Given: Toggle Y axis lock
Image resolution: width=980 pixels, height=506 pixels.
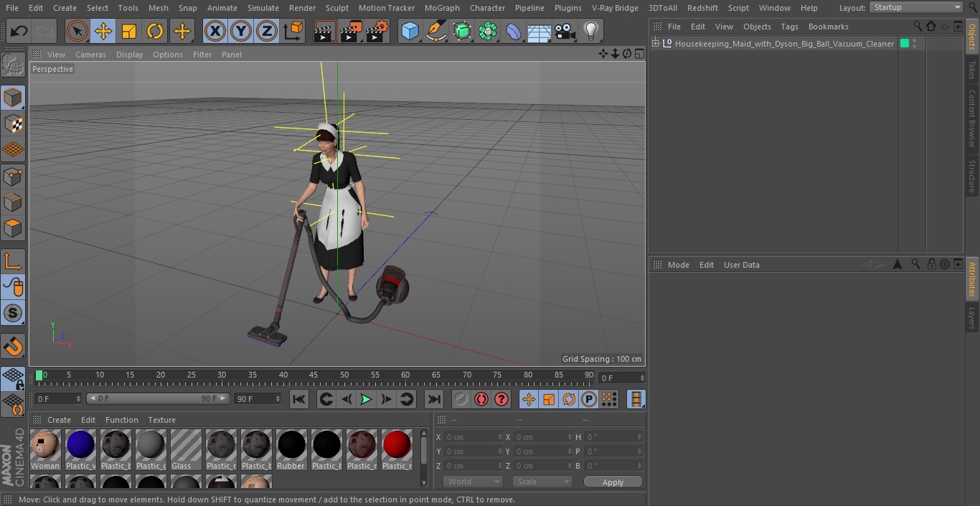Looking at the screenshot, I should coord(240,31).
